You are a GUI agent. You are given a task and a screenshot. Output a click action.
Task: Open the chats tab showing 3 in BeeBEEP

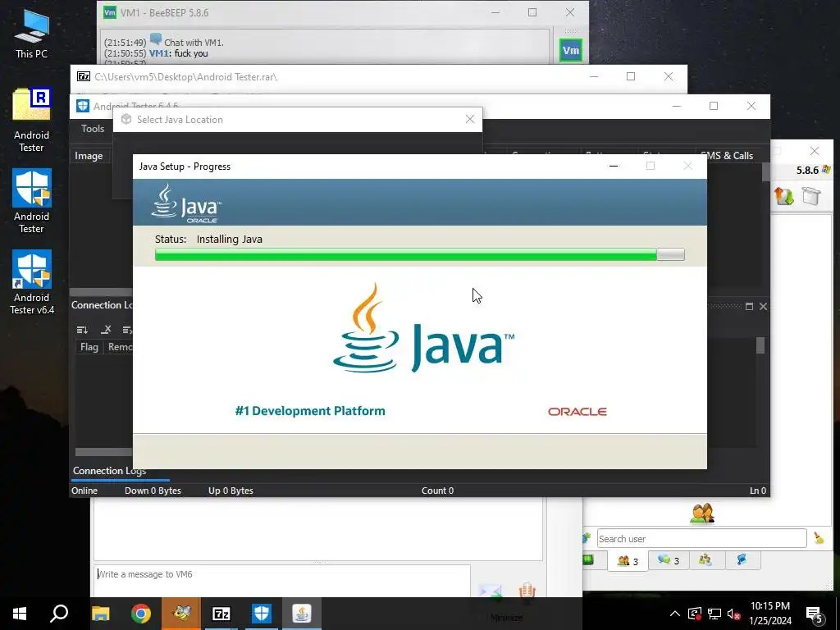[668, 560]
